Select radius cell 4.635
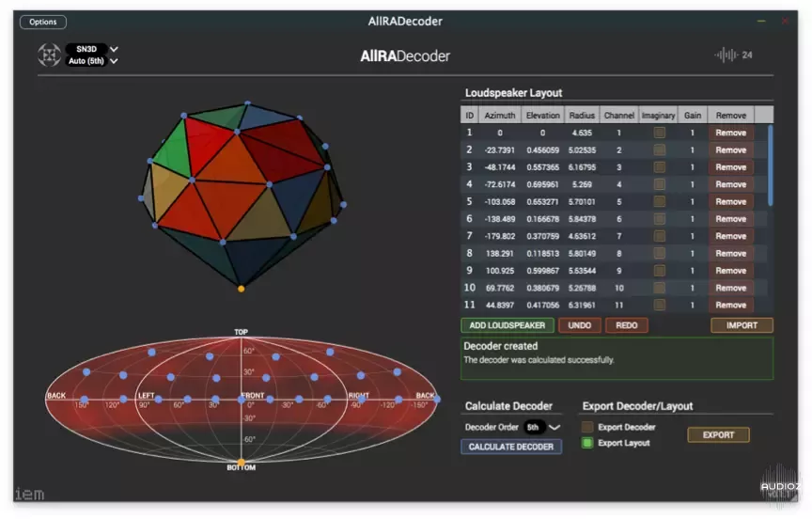 582,133
